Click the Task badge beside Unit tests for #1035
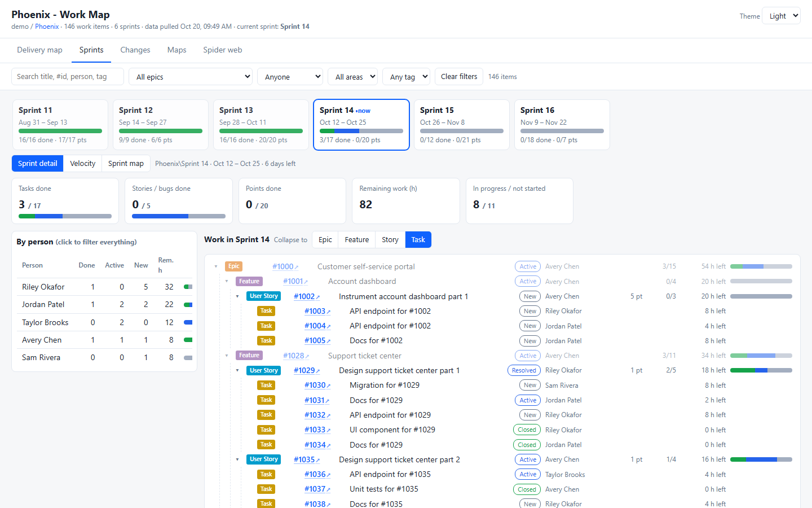This screenshot has height=508, width=812. [266, 489]
